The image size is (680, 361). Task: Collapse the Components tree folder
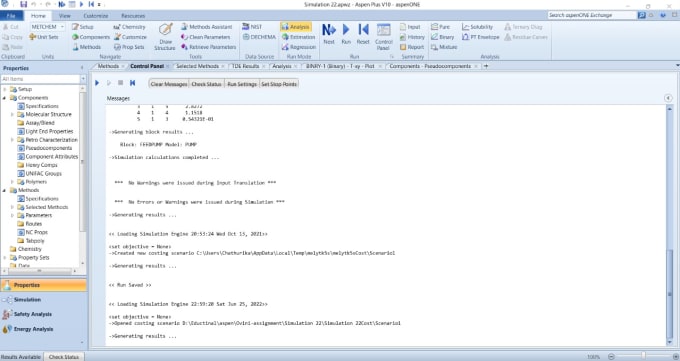click(x=5, y=98)
